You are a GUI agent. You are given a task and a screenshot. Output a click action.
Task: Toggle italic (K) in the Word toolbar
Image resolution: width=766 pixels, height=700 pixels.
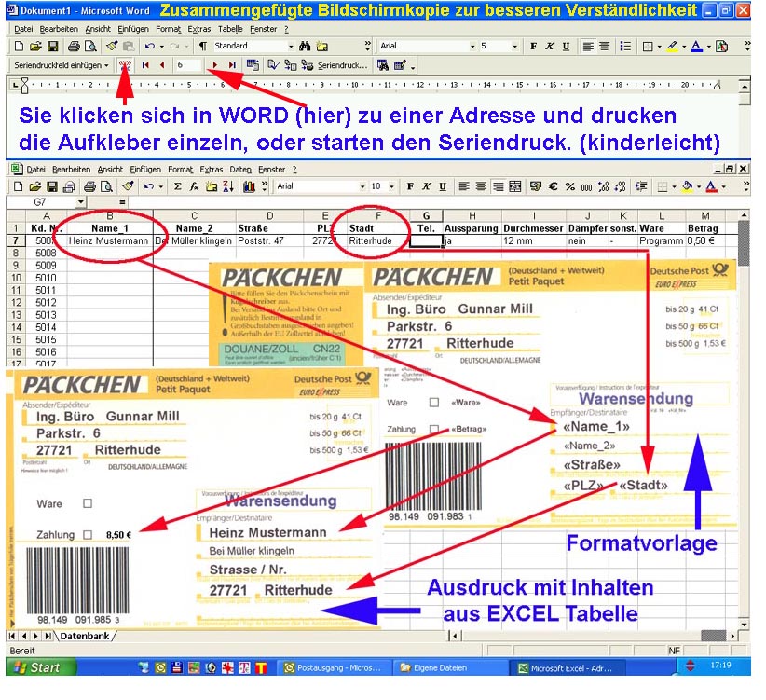tap(550, 47)
